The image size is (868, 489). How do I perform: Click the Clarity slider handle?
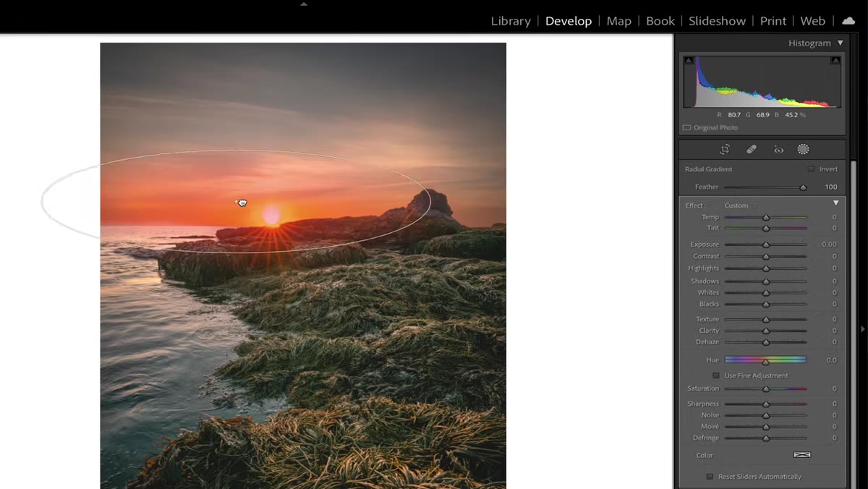click(766, 331)
